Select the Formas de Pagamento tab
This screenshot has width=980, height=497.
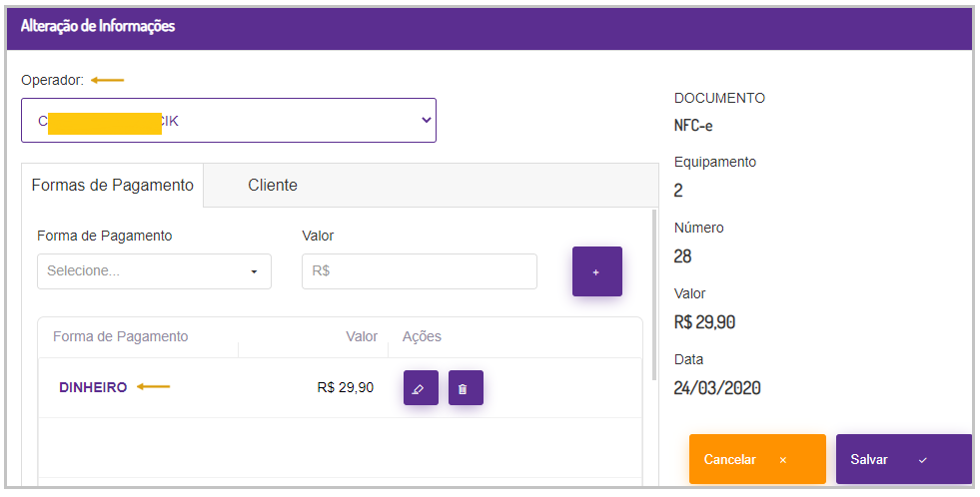click(112, 186)
